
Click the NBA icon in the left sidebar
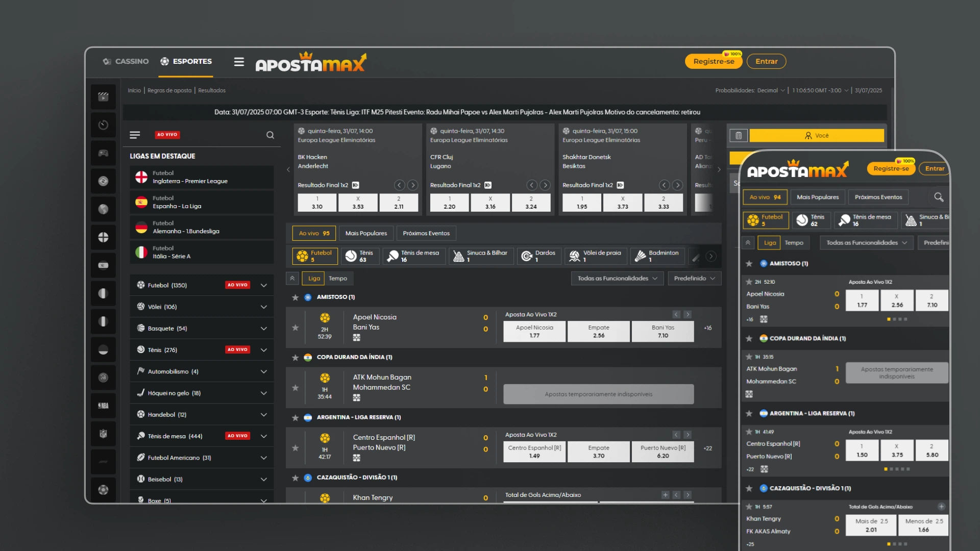pos(103,406)
